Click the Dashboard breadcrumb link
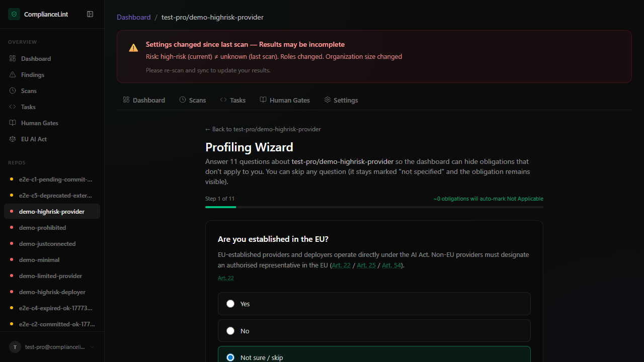The width and height of the screenshot is (644, 362). (133, 17)
